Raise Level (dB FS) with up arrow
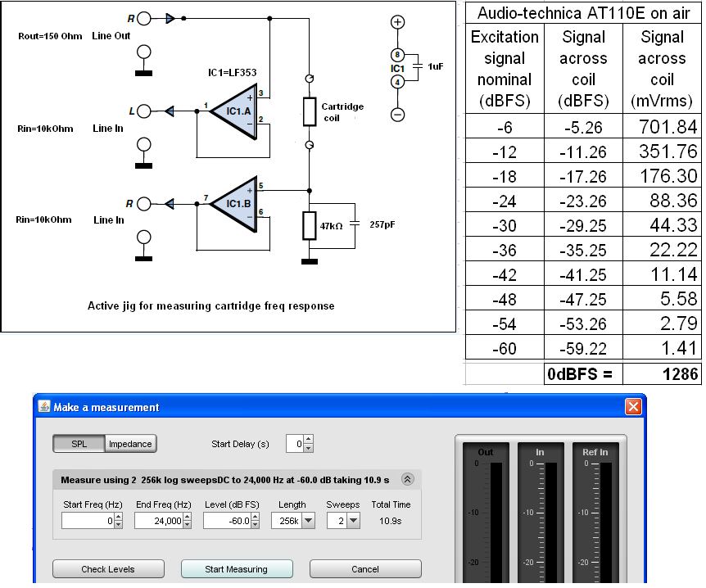This screenshot has height=588, width=706. [256, 517]
